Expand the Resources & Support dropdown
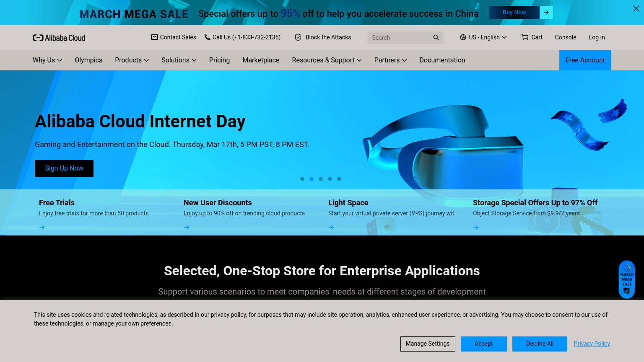This screenshot has width=644, height=362. pos(327,60)
